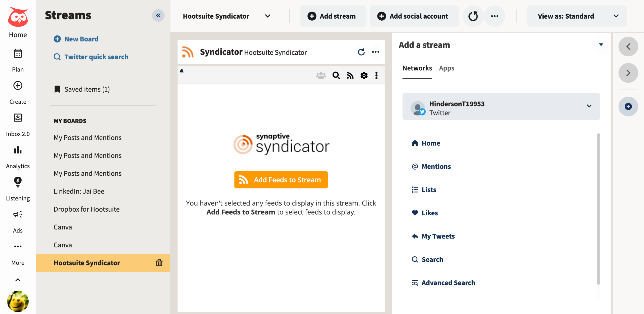Click the magnifier search icon in Syndicator toolbar
644x314 pixels.
[336, 75]
